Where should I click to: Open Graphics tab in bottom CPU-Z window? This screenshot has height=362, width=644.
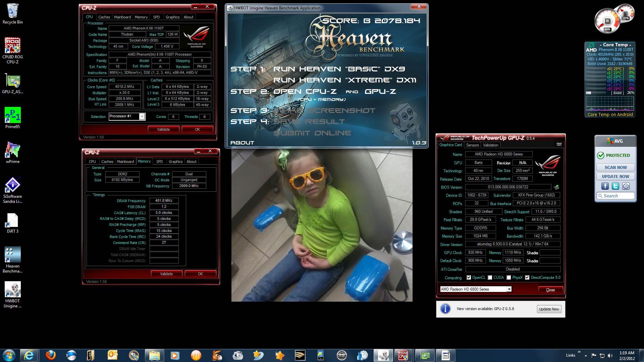(175, 162)
